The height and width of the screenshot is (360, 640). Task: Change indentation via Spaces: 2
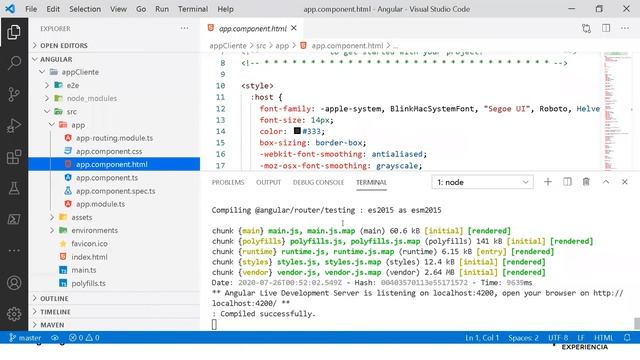click(523, 338)
